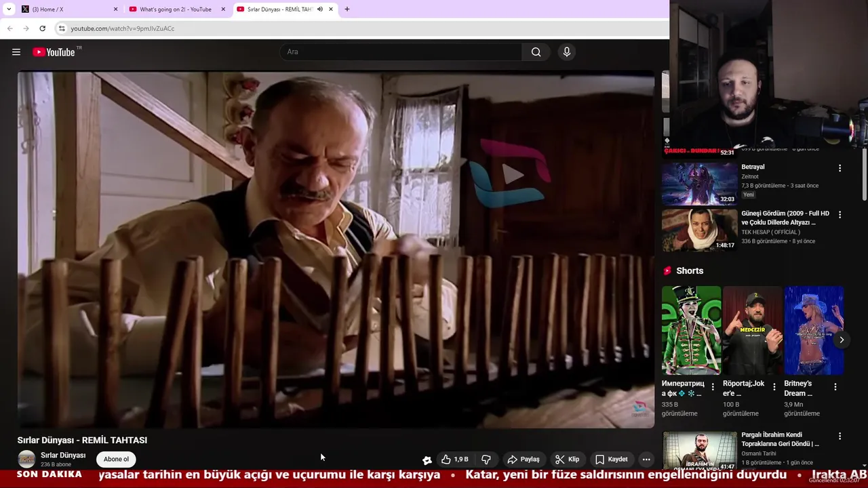Save video with Kaydet button
This screenshot has width=868, height=488.
tap(612, 460)
